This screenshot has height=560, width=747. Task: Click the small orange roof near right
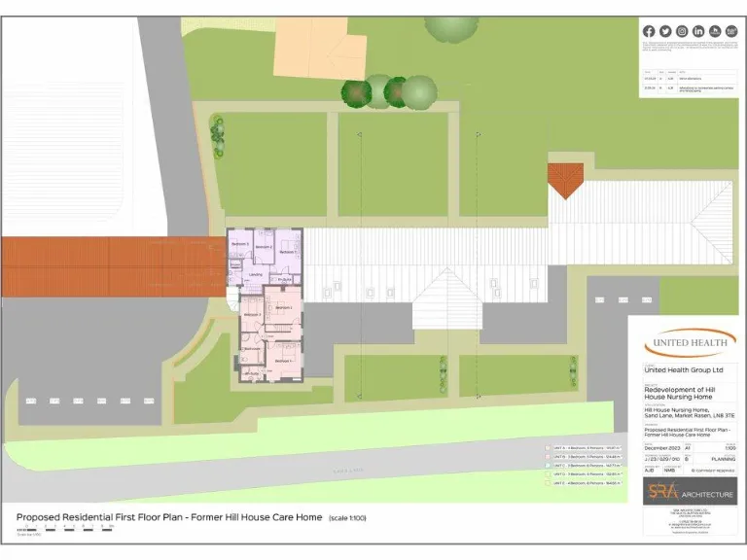pyautogui.click(x=565, y=178)
